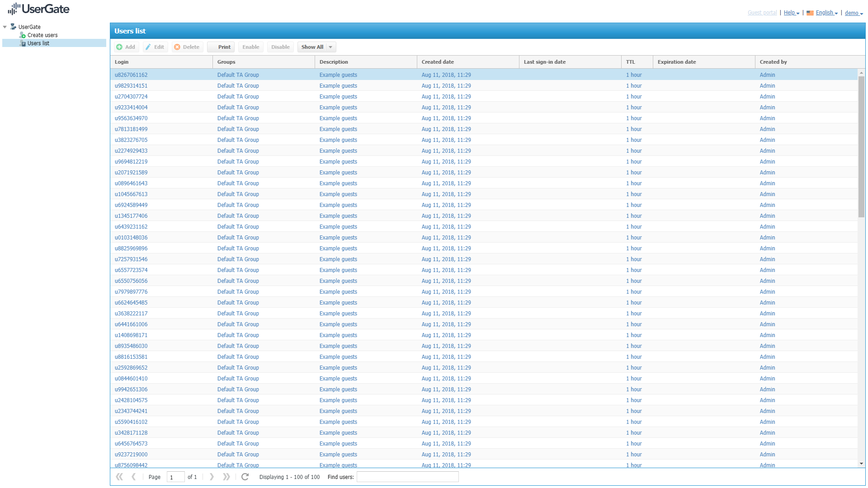The height and width of the screenshot is (488, 868).
Task: Click the Add user plus icon
Action: click(x=119, y=47)
